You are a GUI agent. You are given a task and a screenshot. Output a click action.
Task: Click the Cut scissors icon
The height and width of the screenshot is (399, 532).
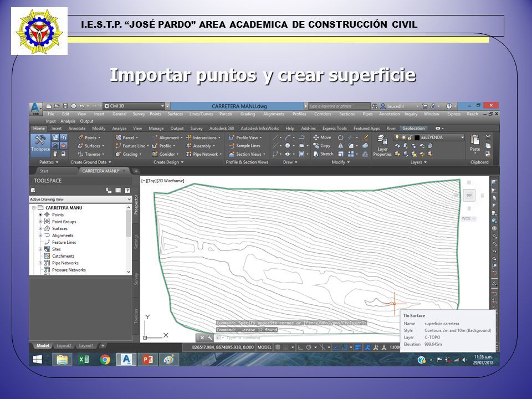pos(488,137)
